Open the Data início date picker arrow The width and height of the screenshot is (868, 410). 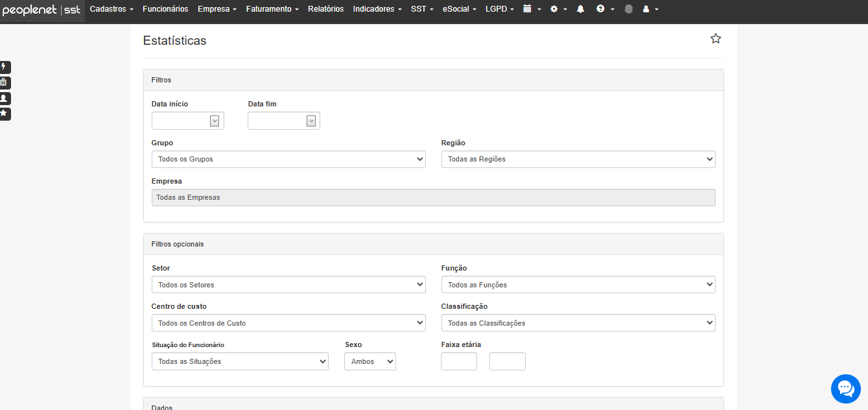(x=215, y=121)
